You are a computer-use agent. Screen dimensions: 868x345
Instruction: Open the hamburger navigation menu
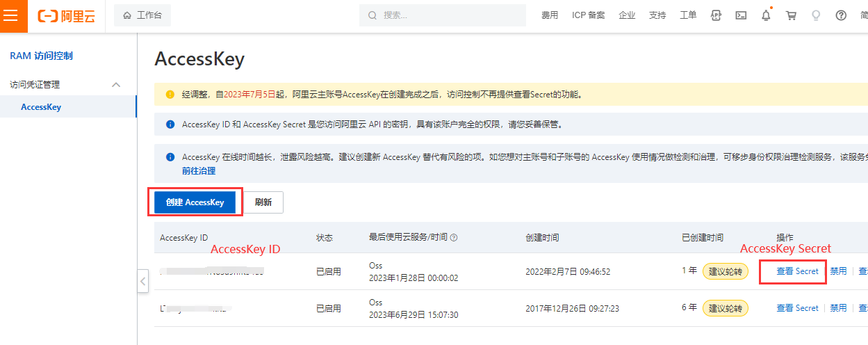[13, 16]
